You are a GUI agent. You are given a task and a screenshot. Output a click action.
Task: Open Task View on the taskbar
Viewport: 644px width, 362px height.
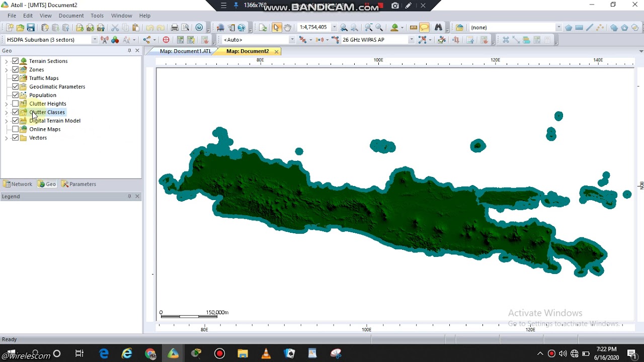click(x=79, y=353)
